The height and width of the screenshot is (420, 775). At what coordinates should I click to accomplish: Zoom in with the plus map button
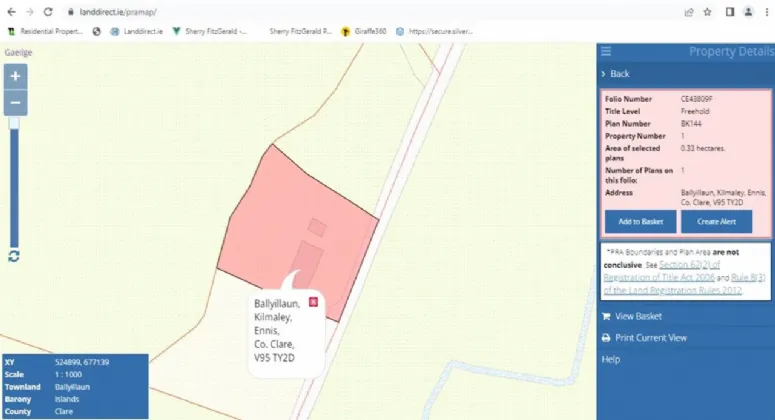(x=15, y=76)
